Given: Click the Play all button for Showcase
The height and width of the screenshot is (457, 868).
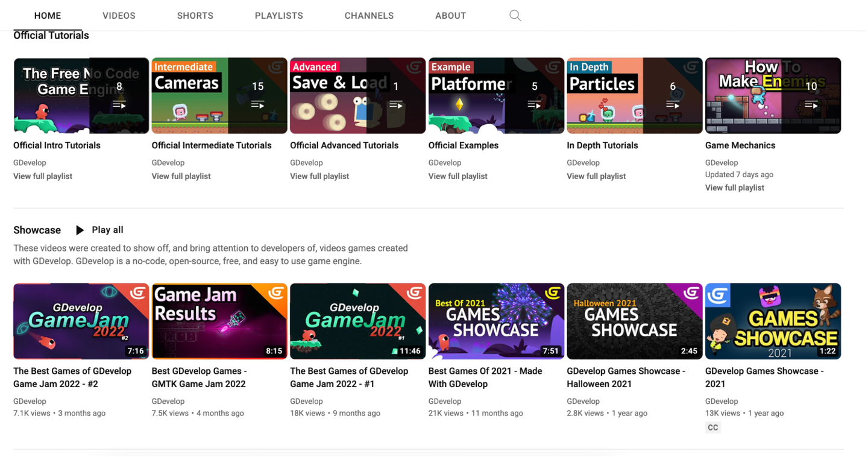Looking at the screenshot, I should coord(99,230).
